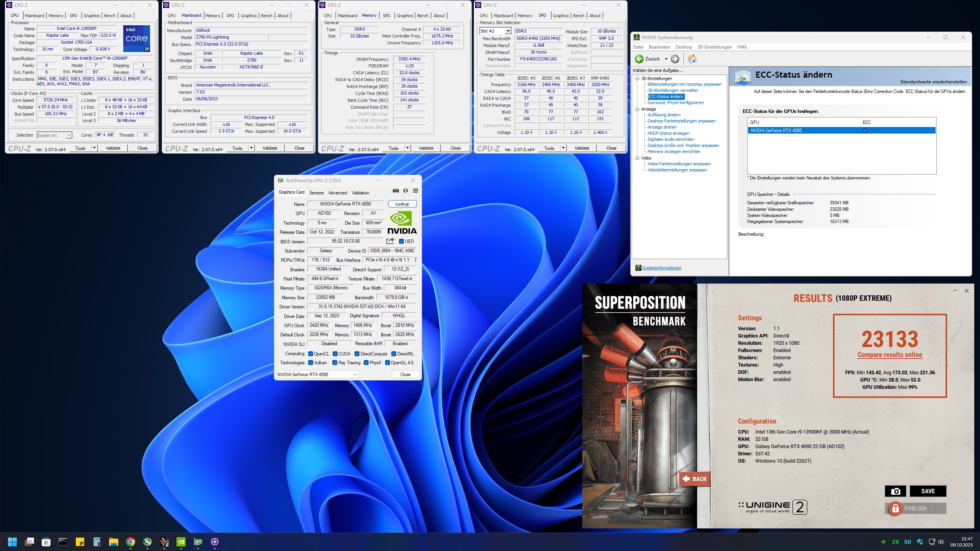Open Task View from the taskbar

[29, 542]
